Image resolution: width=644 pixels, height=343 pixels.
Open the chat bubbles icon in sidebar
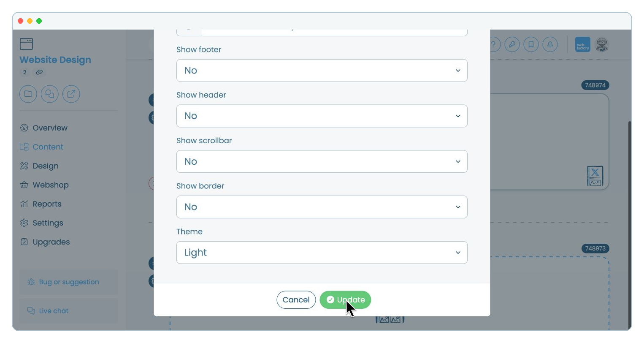tap(50, 94)
